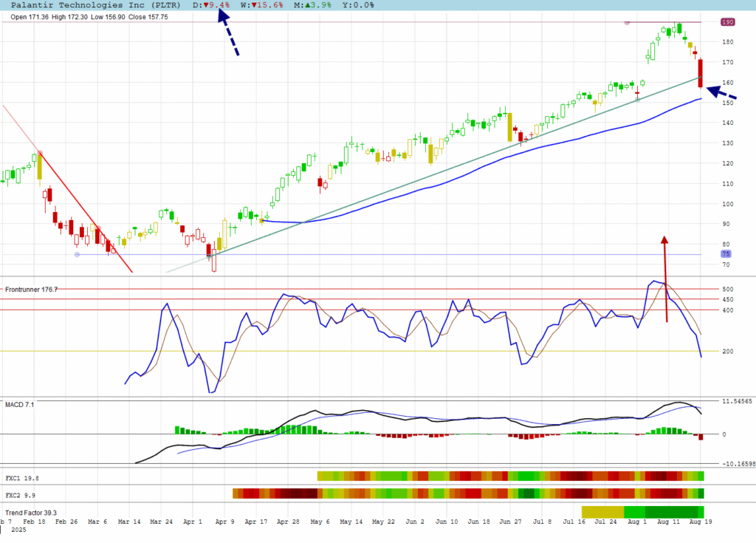Select the Frontrunner 176.7 indicator label
The height and width of the screenshot is (543, 756).
click(31, 290)
